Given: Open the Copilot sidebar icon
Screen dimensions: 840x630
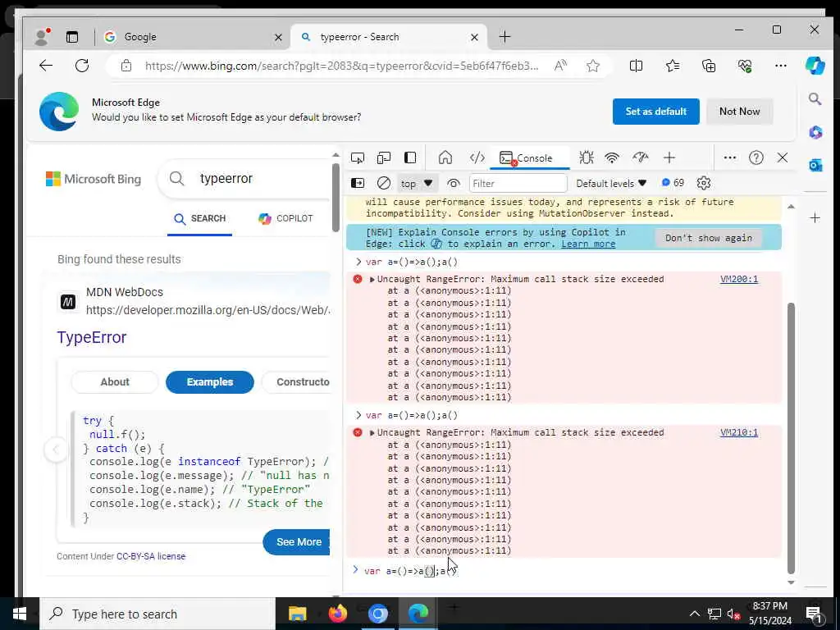Looking at the screenshot, I should coord(815,66).
